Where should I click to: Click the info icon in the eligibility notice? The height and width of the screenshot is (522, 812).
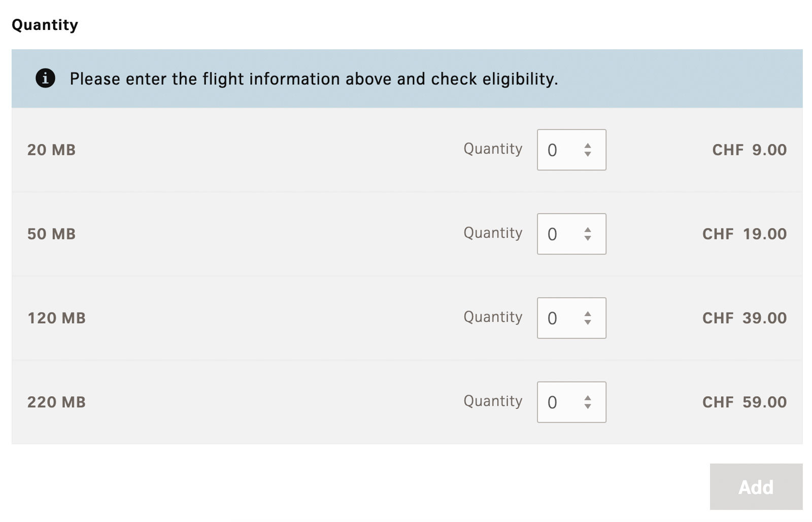45,79
